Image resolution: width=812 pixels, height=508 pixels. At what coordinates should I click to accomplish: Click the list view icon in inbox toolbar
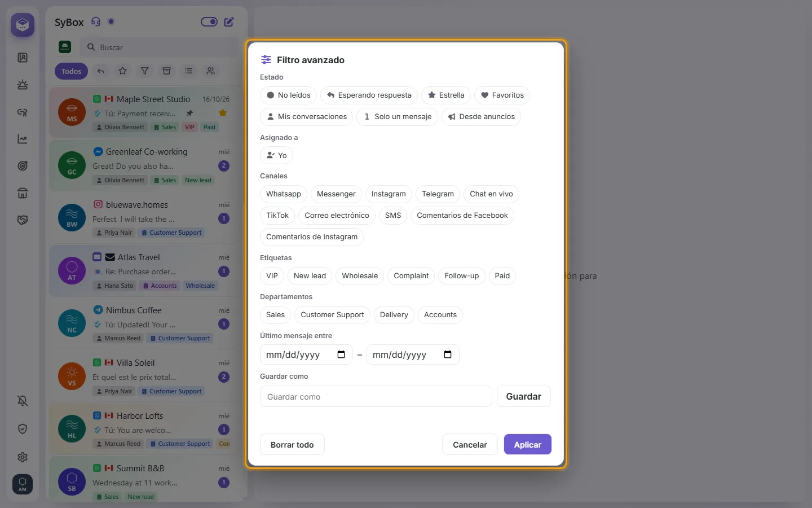click(x=188, y=71)
